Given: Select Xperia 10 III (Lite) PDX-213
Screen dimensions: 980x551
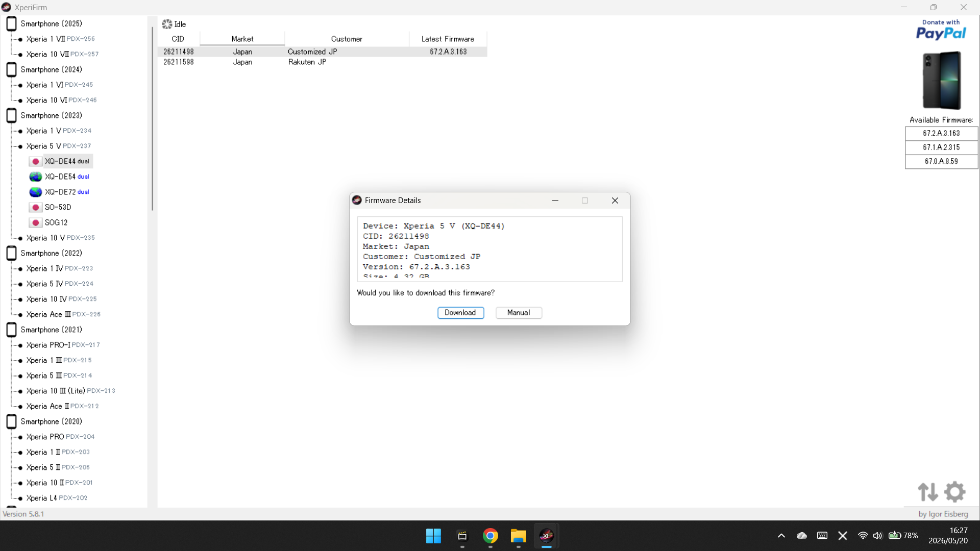Looking at the screenshot, I should point(70,391).
